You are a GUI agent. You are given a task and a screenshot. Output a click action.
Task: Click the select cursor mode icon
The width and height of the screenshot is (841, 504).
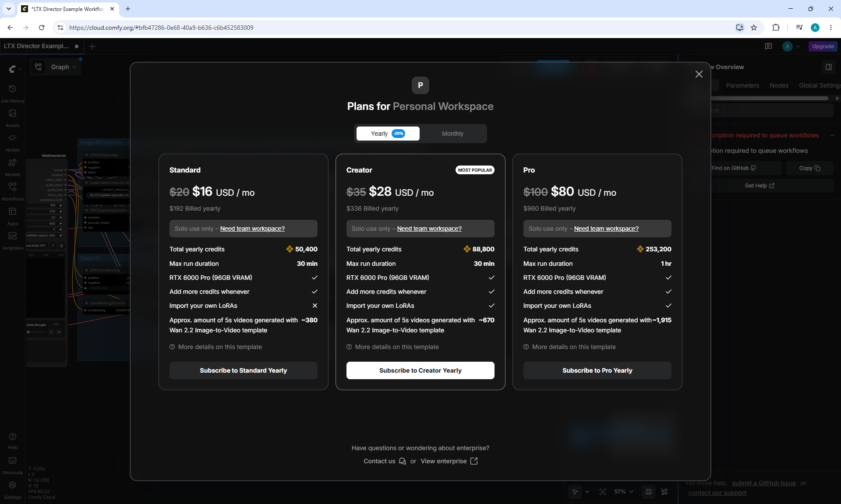tap(575, 492)
